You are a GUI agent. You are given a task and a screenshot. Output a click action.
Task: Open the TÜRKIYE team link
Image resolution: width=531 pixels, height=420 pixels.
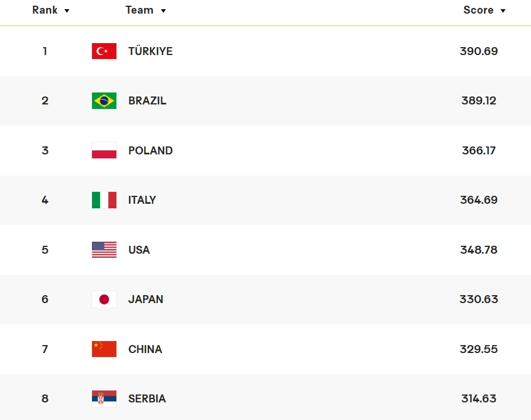point(150,51)
